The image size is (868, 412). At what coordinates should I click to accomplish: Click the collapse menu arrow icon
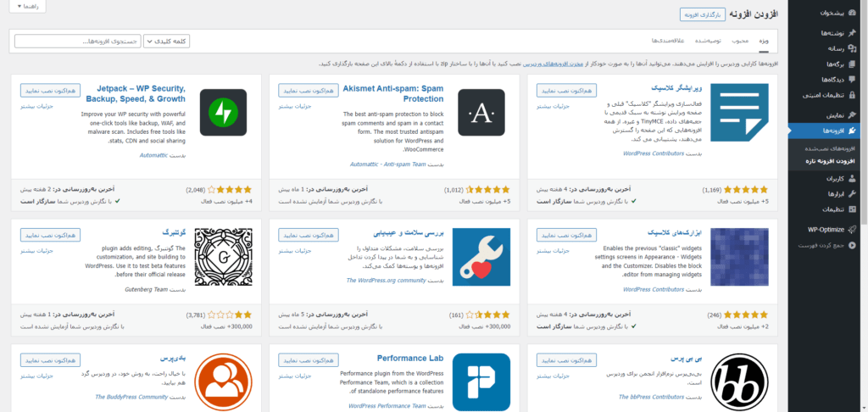click(x=851, y=245)
